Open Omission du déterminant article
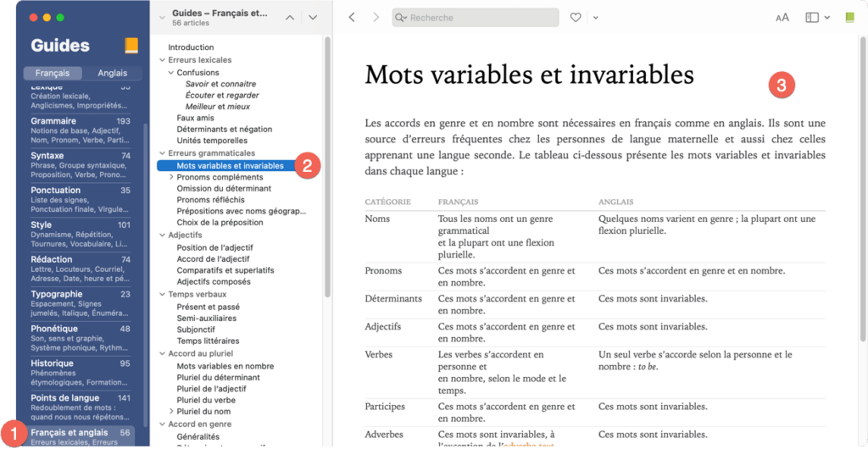Image resolution: width=868 pixels, height=449 pixels. [224, 188]
